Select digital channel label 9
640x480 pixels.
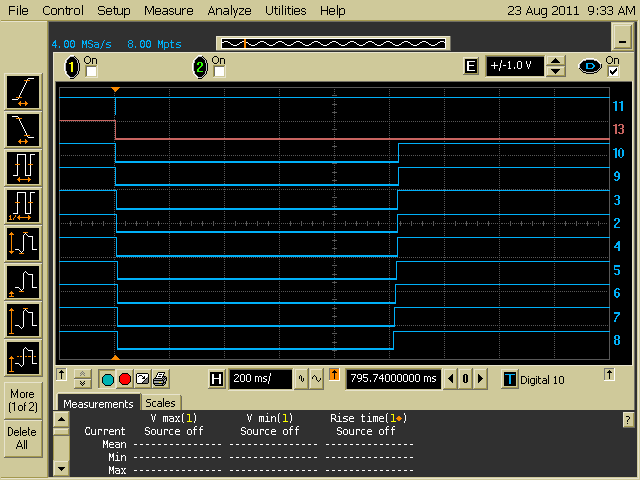tap(617, 176)
